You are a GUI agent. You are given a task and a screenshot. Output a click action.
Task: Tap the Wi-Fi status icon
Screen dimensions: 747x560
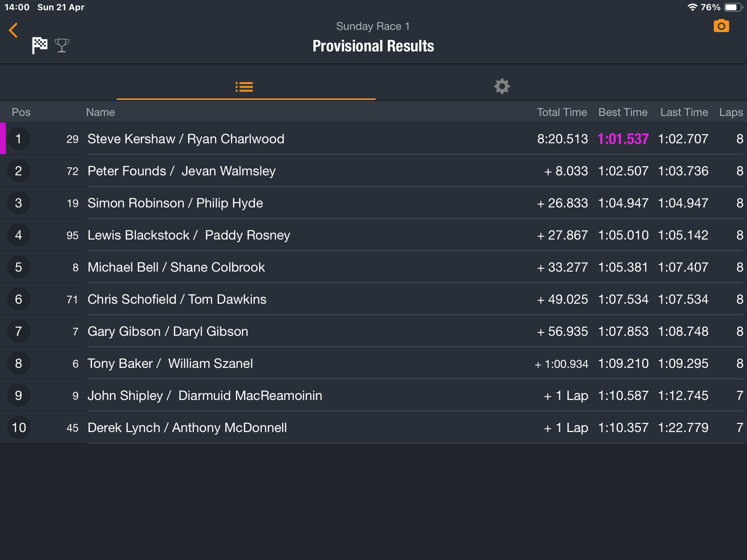pyautogui.click(x=692, y=7)
